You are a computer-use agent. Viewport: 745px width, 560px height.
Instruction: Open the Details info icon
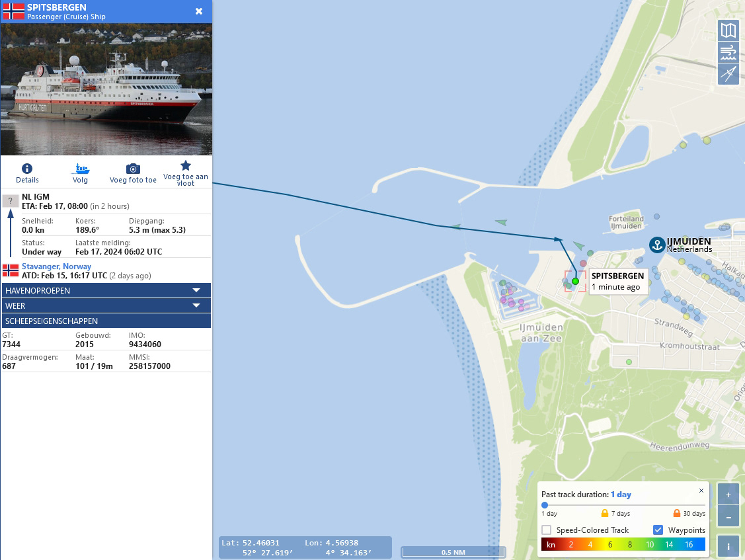click(x=27, y=169)
